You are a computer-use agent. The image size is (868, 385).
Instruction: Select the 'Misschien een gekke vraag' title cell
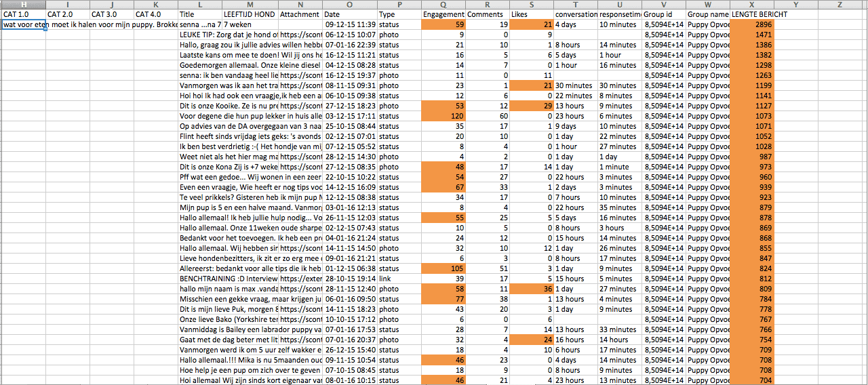pos(199,300)
